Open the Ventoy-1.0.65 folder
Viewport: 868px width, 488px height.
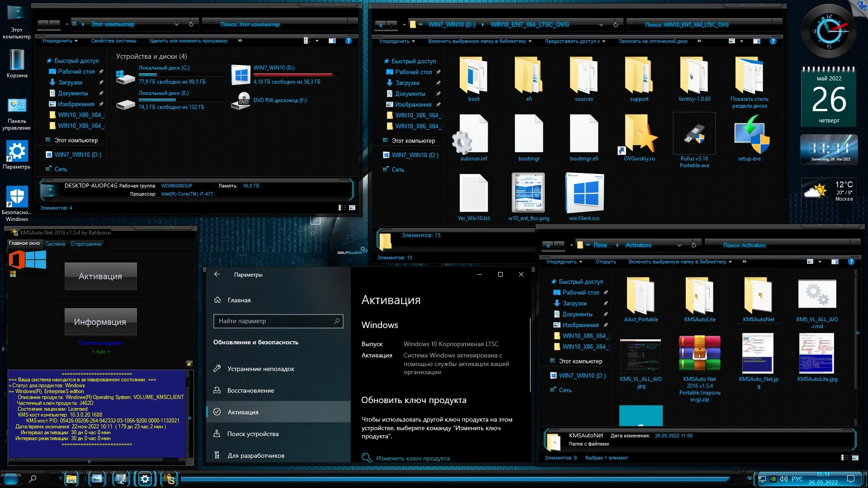click(x=694, y=76)
